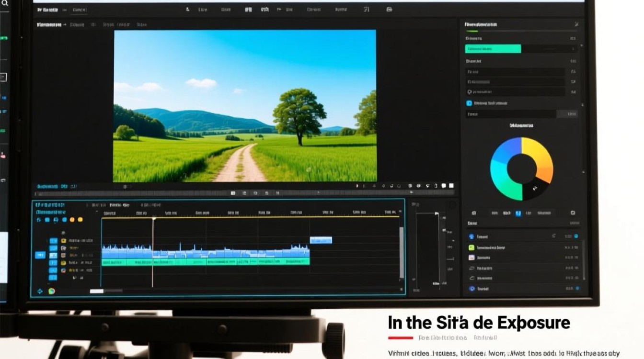Click the blue diamond icon at timeline bottom-left
The image size is (644, 359).
(x=40, y=291)
